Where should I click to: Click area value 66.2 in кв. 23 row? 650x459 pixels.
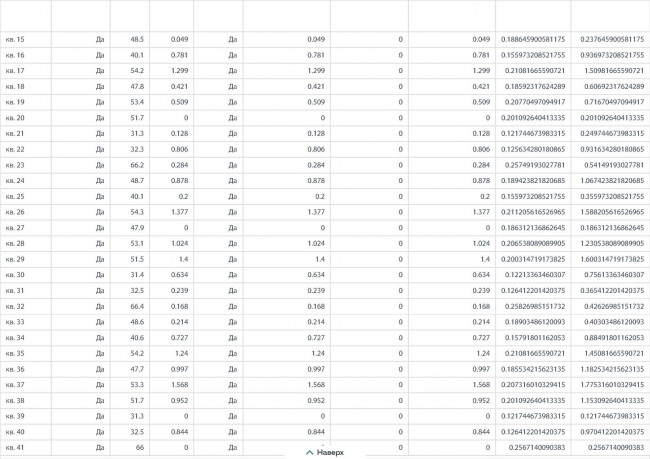pos(137,165)
